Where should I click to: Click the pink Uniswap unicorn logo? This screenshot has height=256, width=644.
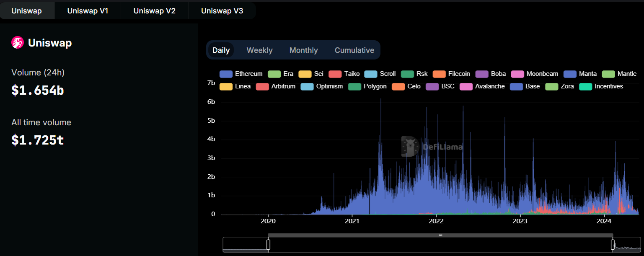pyautogui.click(x=18, y=42)
